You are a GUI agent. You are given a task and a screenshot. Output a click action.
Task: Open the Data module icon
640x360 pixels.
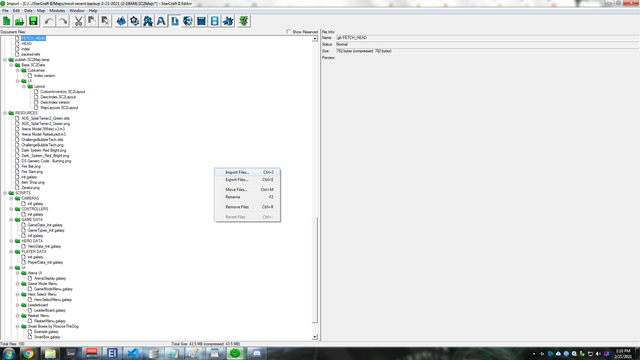(148, 21)
